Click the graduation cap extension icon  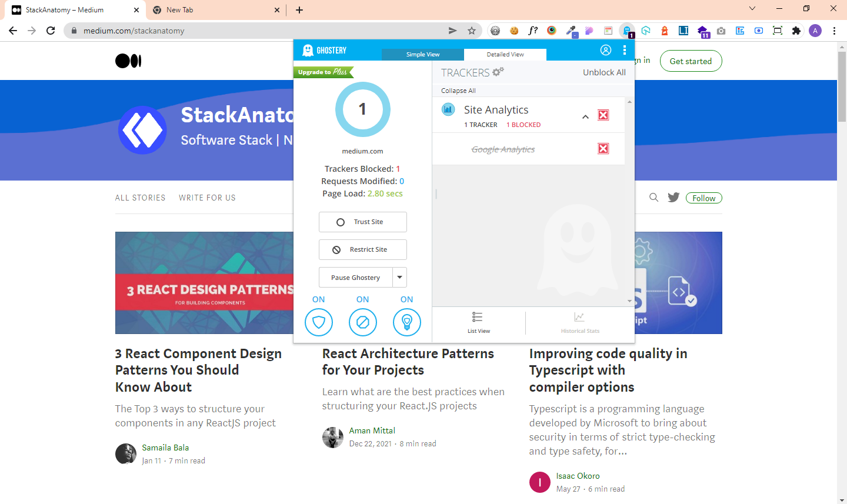click(703, 31)
